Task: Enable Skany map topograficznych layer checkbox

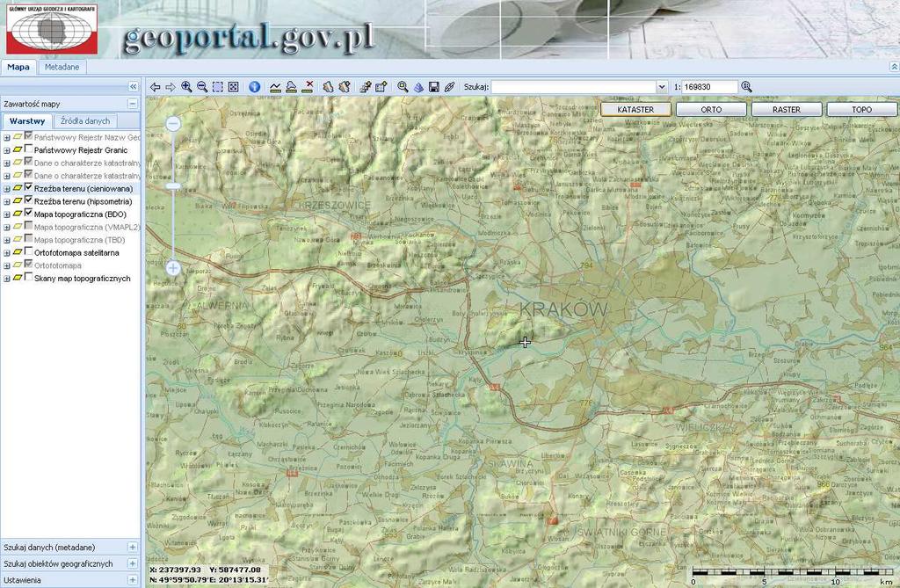Action: (28, 278)
